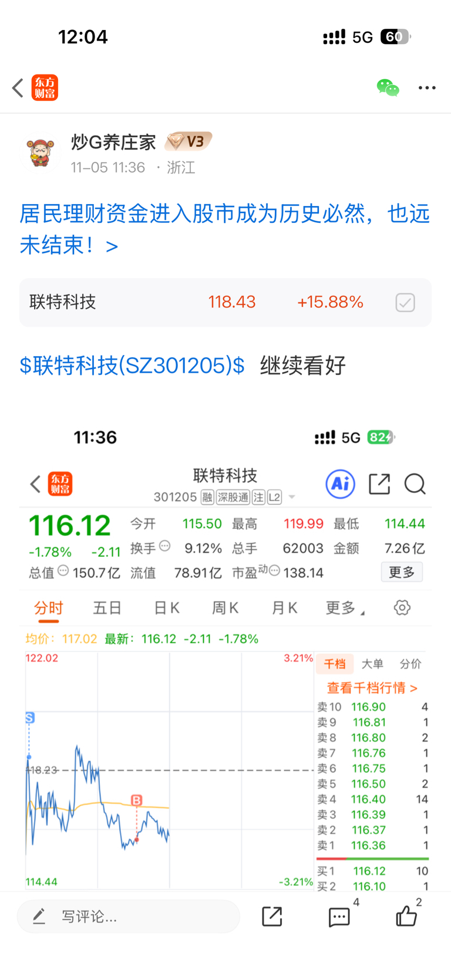The height and width of the screenshot is (980, 451).
Task: Open article link 居民理财资金进入股市
Action: (225, 229)
